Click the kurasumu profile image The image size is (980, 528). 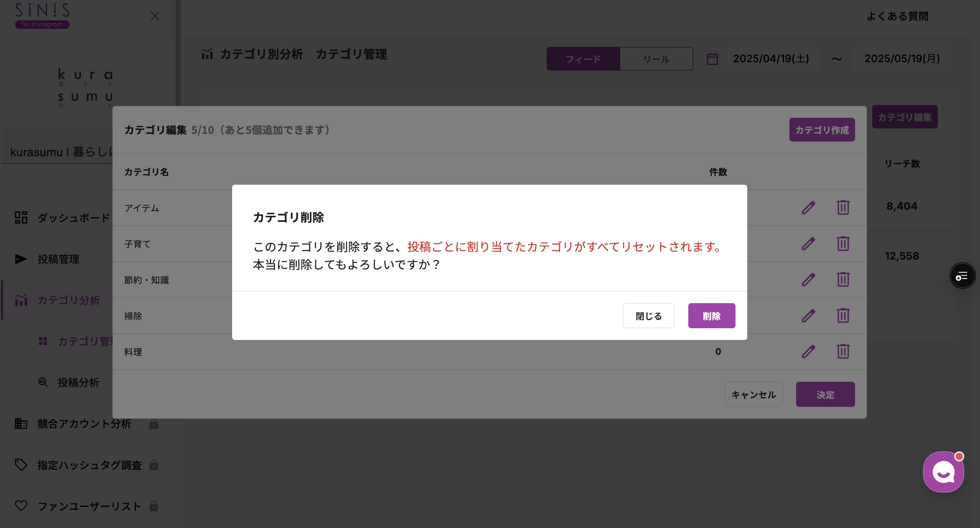86,84
